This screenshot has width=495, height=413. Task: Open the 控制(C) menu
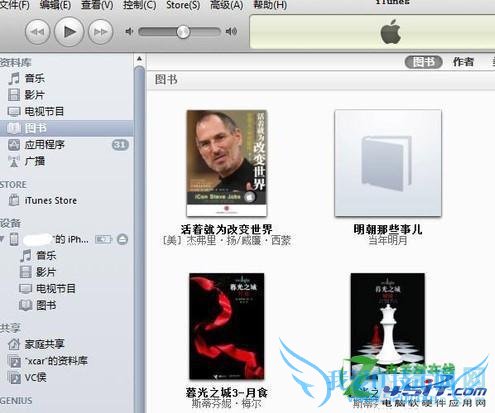(x=139, y=5)
